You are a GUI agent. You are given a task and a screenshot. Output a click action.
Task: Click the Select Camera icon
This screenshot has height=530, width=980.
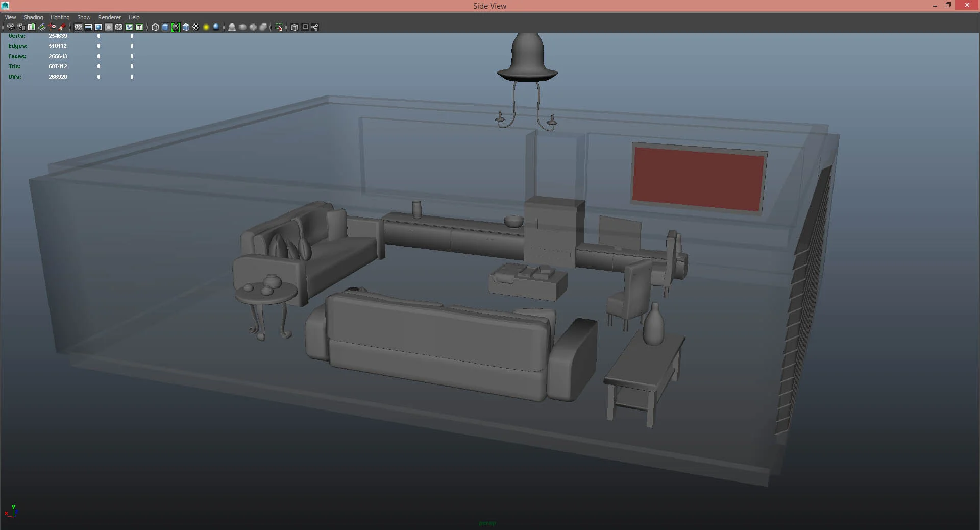[x=11, y=27]
